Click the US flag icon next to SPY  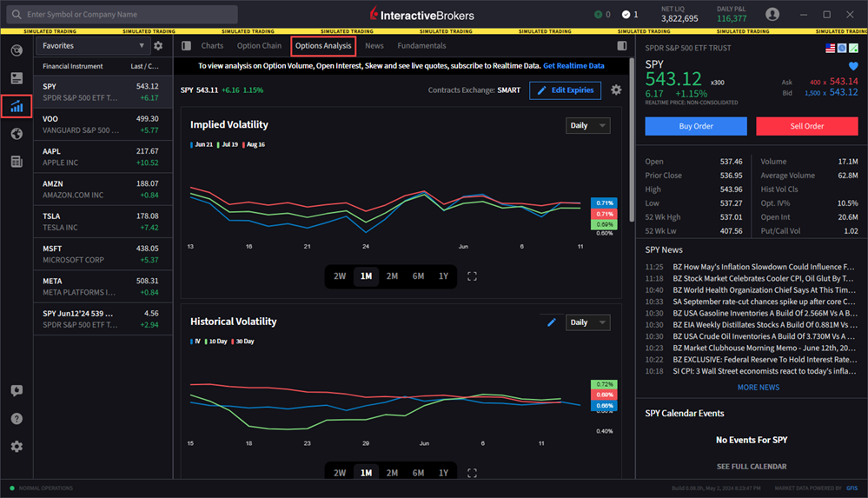pos(831,48)
